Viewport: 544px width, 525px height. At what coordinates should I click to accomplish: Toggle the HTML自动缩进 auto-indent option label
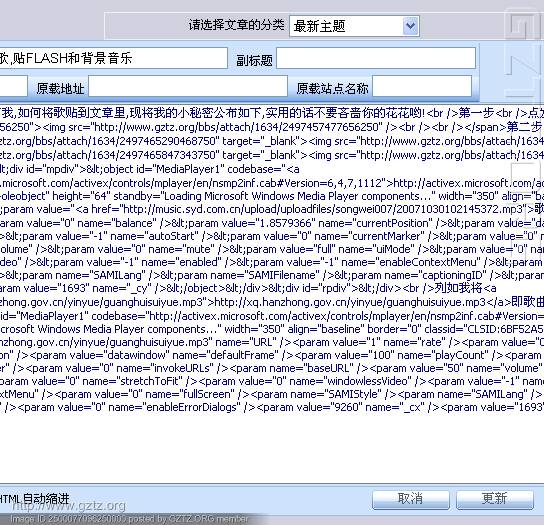pos(34,499)
